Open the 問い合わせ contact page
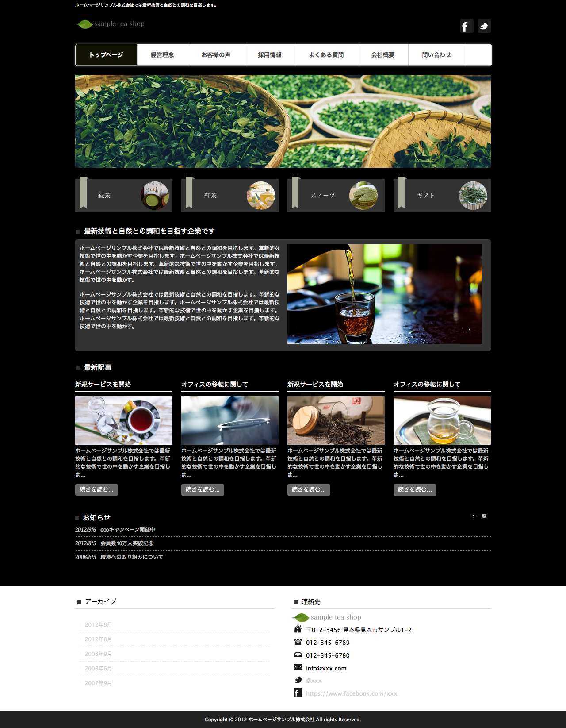566x728 pixels. click(436, 55)
